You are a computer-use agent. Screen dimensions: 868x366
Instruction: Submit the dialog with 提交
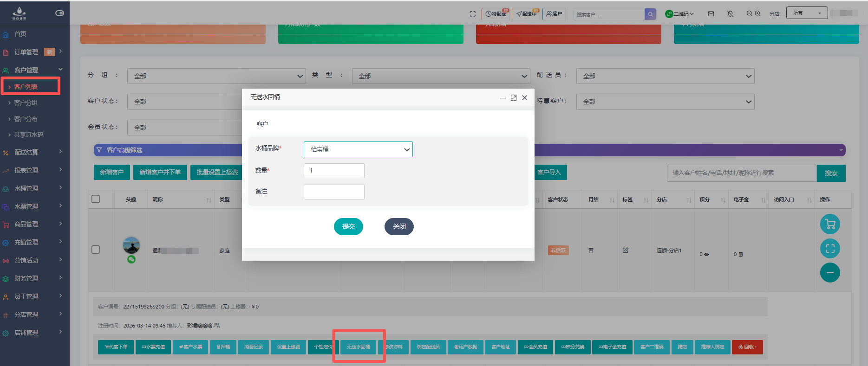(x=348, y=226)
